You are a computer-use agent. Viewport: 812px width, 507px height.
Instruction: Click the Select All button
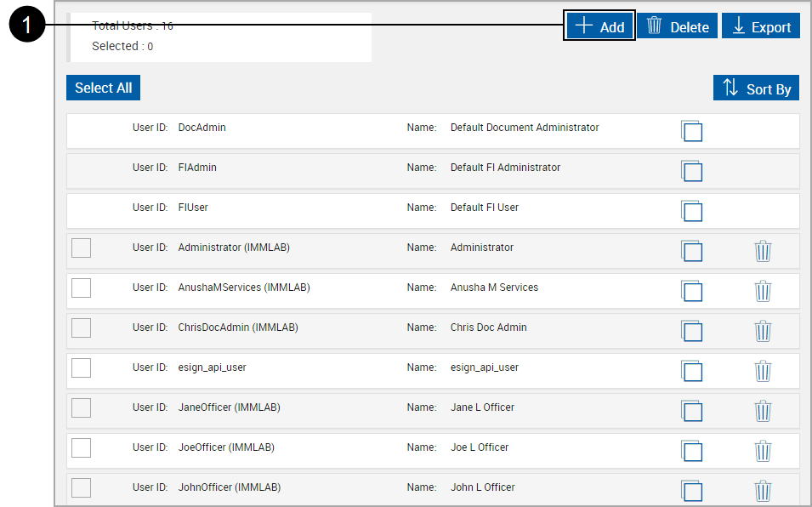tap(103, 88)
